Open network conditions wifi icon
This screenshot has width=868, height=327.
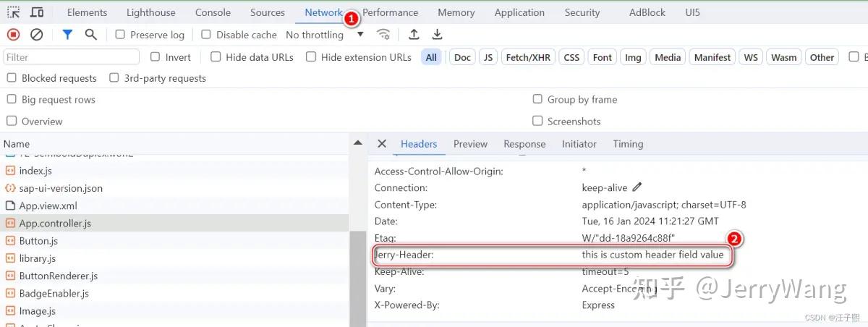click(x=383, y=34)
